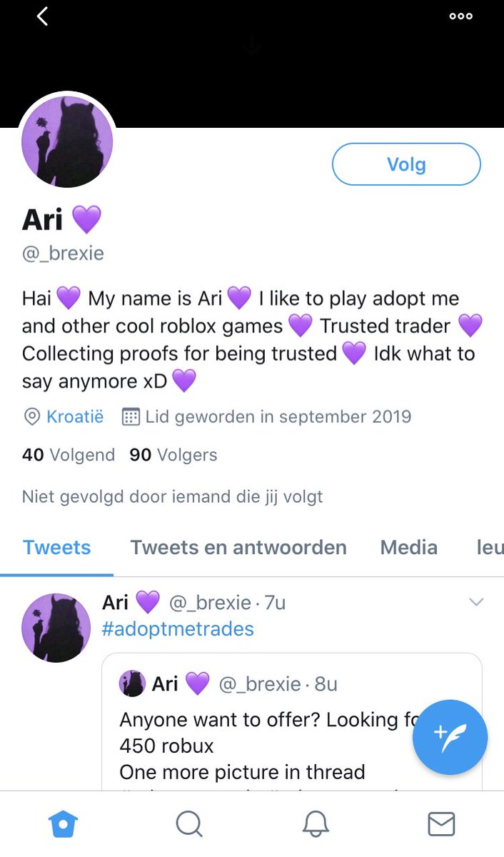
Task: Open the Home tab icon
Action: pos(63,824)
